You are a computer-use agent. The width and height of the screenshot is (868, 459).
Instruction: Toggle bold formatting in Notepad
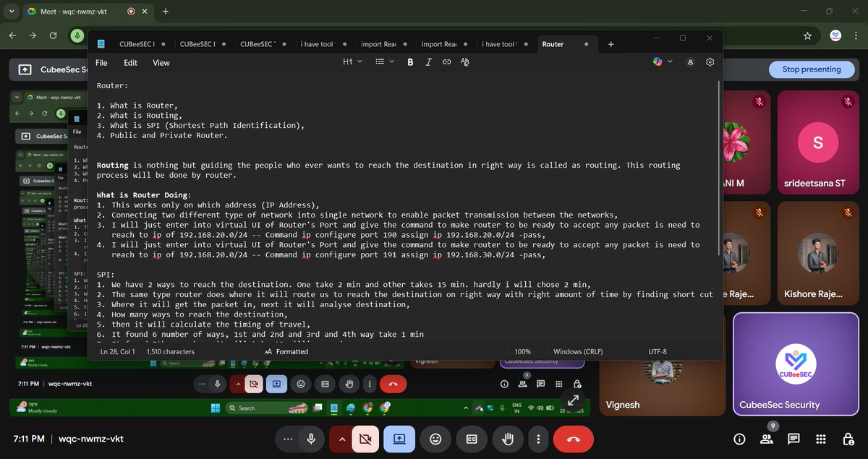pos(410,62)
